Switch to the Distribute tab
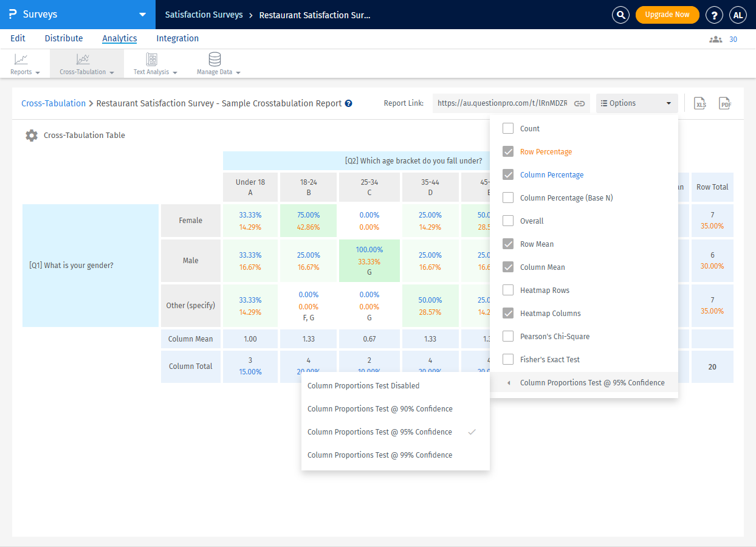Screen dimensions: 756x547 pyautogui.click(x=64, y=38)
